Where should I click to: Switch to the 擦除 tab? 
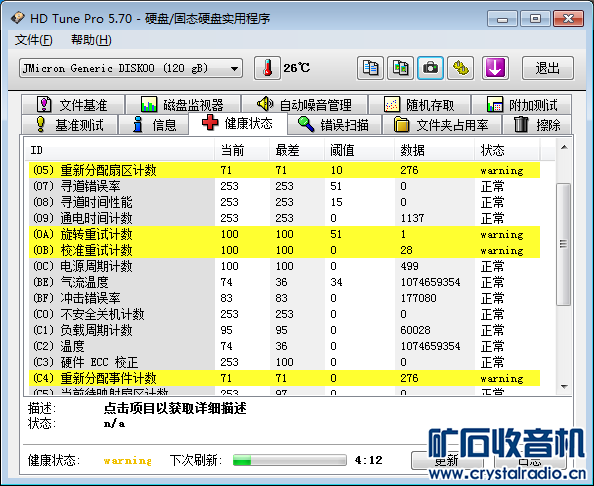[x=537, y=125]
